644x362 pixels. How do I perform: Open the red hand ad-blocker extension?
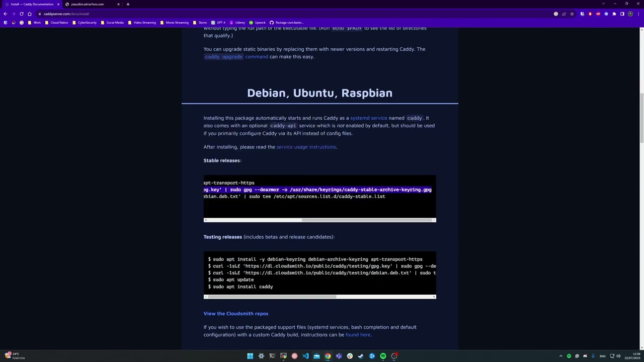(x=590, y=14)
